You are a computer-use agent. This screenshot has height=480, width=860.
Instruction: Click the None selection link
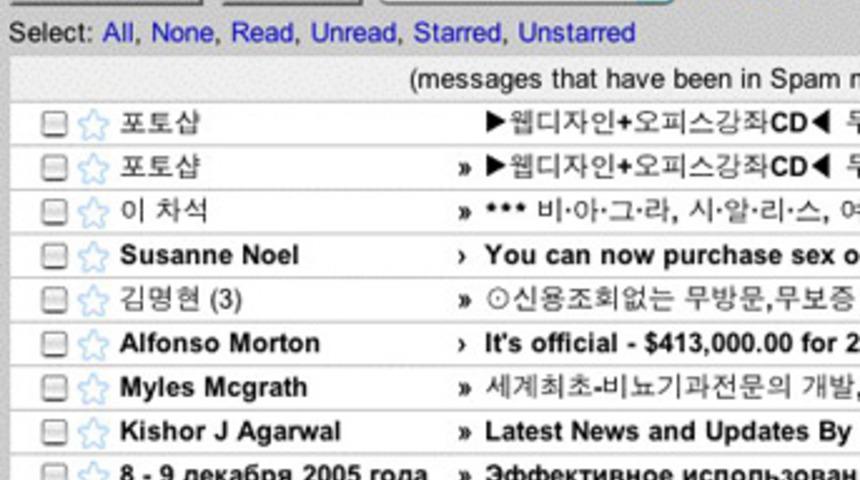[x=181, y=33]
